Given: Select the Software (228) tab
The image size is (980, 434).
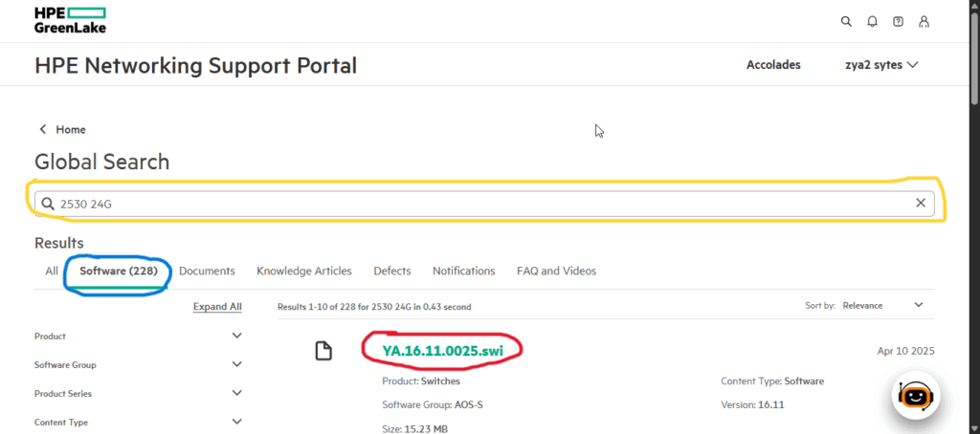Looking at the screenshot, I should [118, 271].
